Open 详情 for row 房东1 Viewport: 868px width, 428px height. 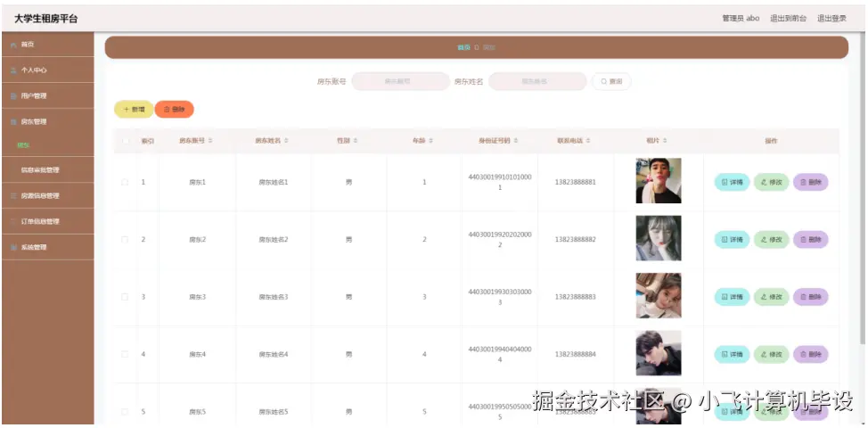tap(732, 182)
